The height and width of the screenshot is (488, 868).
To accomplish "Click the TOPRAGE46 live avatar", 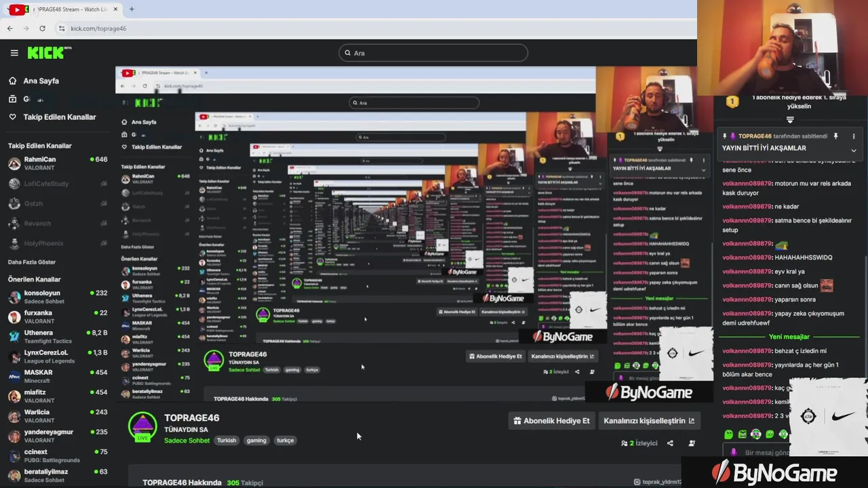I will pyautogui.click(x=142, y=427).
